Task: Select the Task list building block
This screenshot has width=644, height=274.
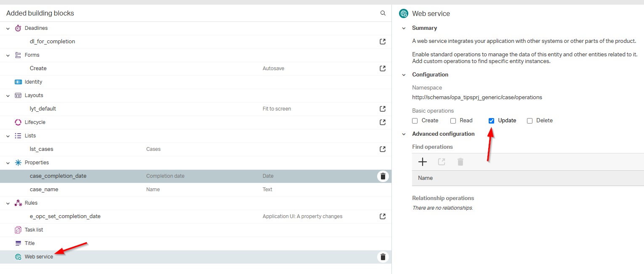Action: [x=34, y=230]
